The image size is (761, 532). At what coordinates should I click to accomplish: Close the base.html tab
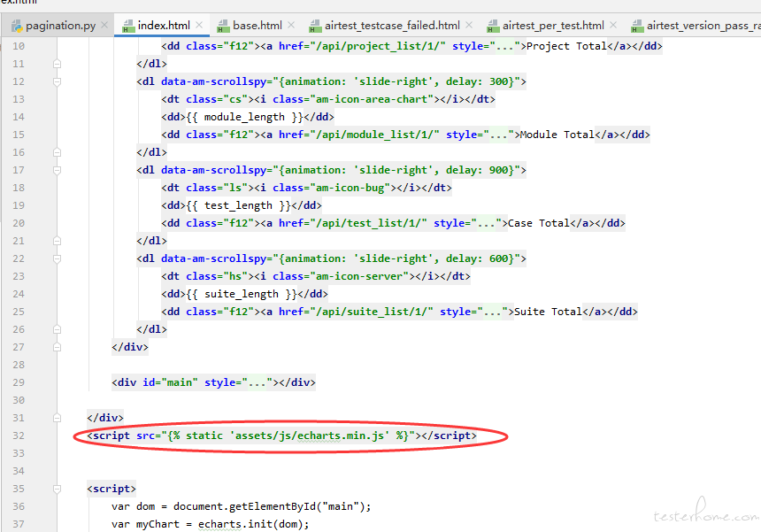coord(291,26)
